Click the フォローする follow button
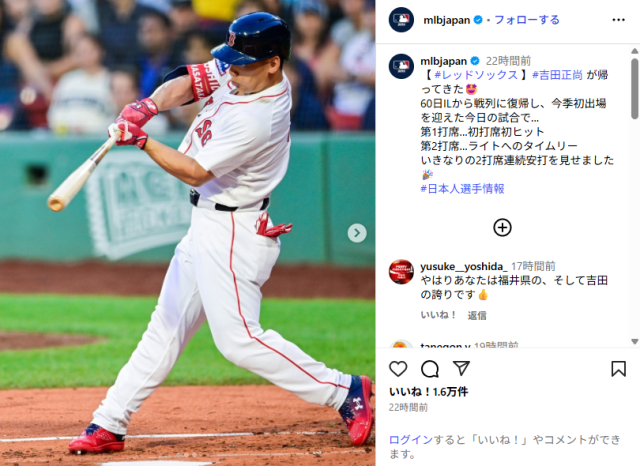 point(527,20)
